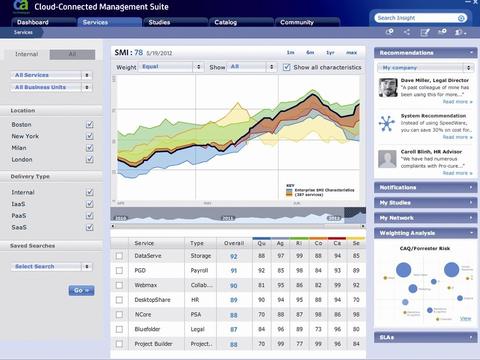Click the magnifier icon in Search Insight
This screenshot has width=480, height=360.
[461, 18]
